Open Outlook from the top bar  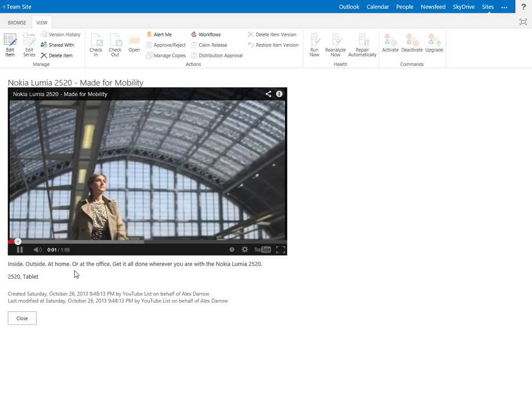[349, 7]
